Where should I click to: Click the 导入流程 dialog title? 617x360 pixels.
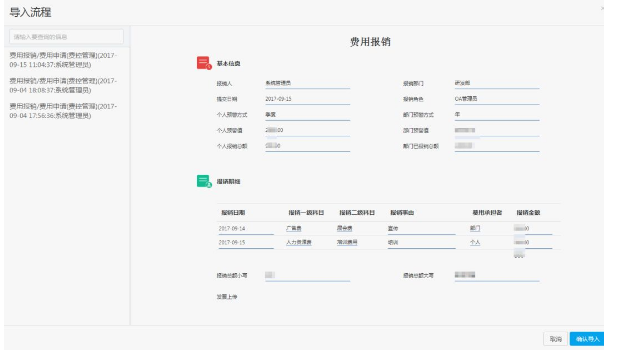[30, 12]
